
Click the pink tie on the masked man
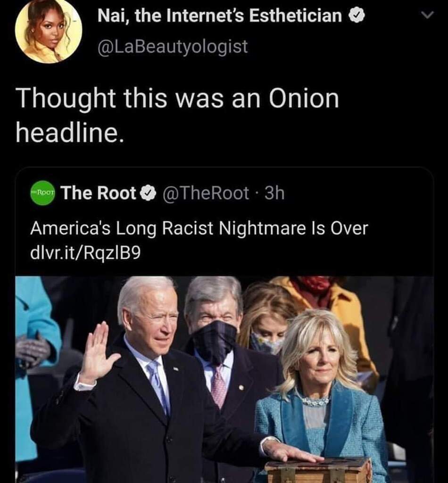coord(218,386)
